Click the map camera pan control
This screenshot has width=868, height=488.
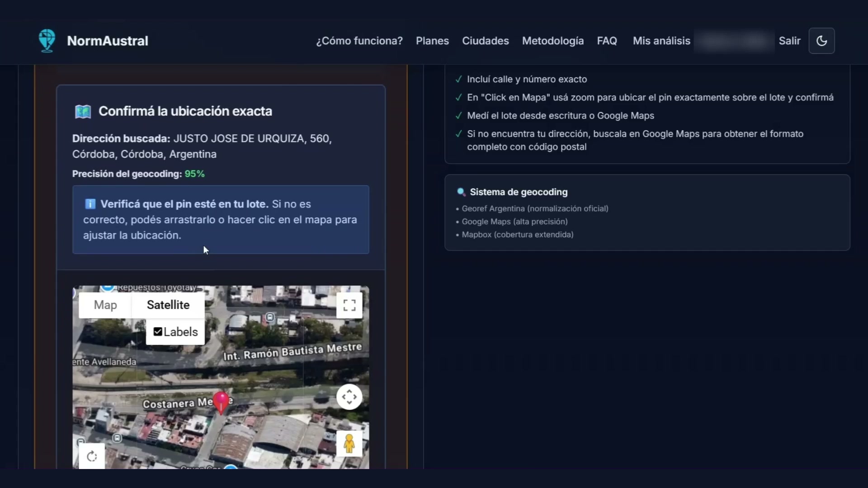pos(349,397)
